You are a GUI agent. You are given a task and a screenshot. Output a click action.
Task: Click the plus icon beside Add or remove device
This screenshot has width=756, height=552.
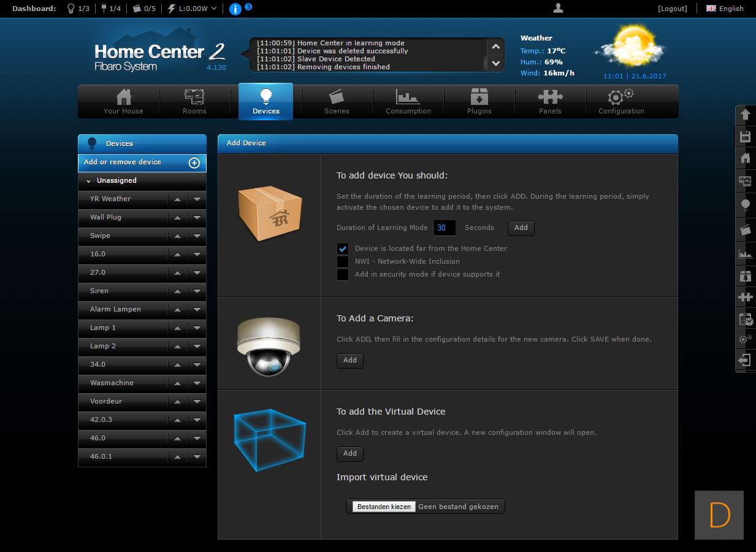tap(194, 163)
